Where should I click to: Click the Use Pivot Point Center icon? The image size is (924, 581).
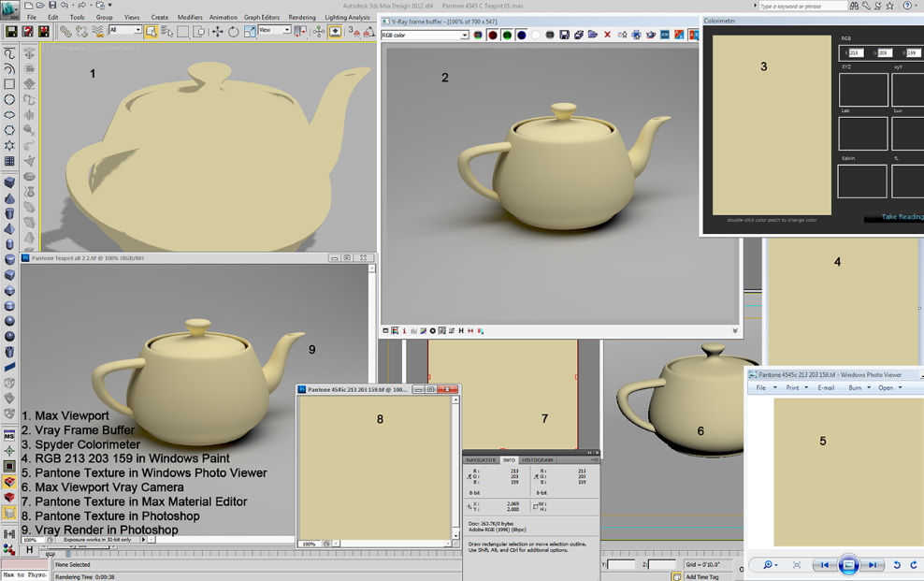[x=301, y=31]
